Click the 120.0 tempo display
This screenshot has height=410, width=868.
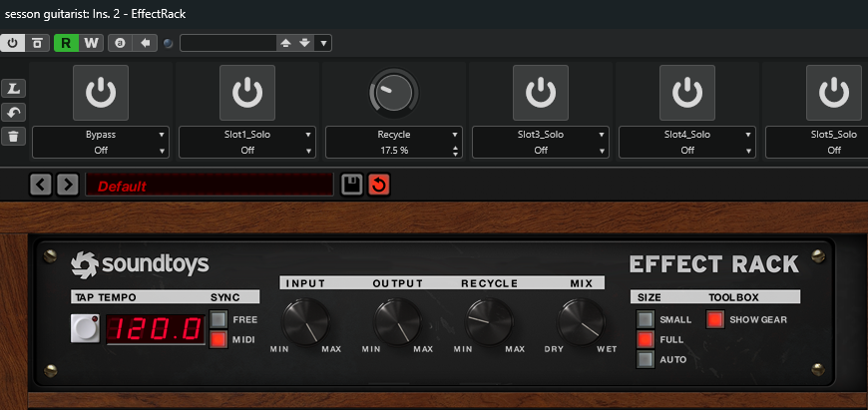tap(155, 329)
